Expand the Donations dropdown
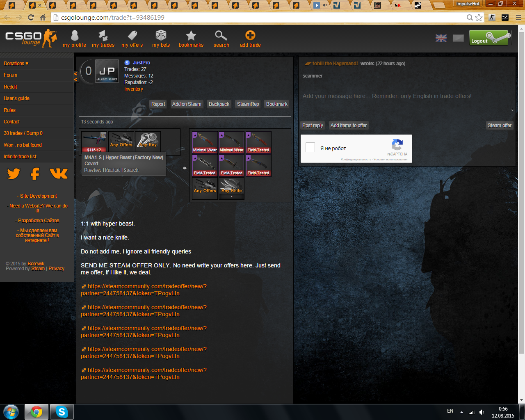 (x=16, y=64)
